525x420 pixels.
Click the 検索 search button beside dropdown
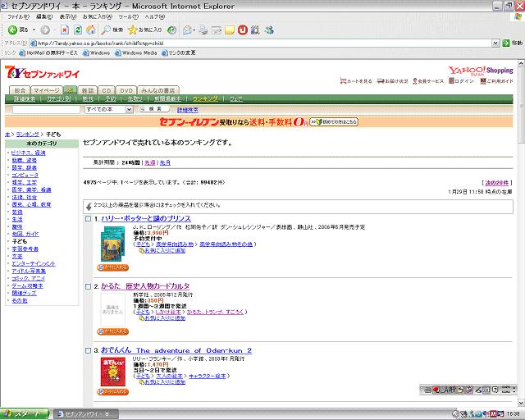tap(154, 109)
